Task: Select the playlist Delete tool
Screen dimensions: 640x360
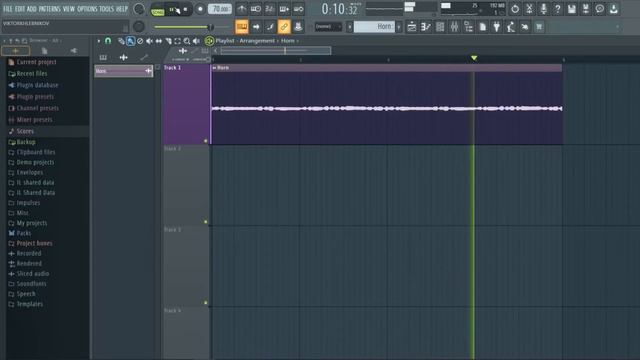Action: click(140, 41)
